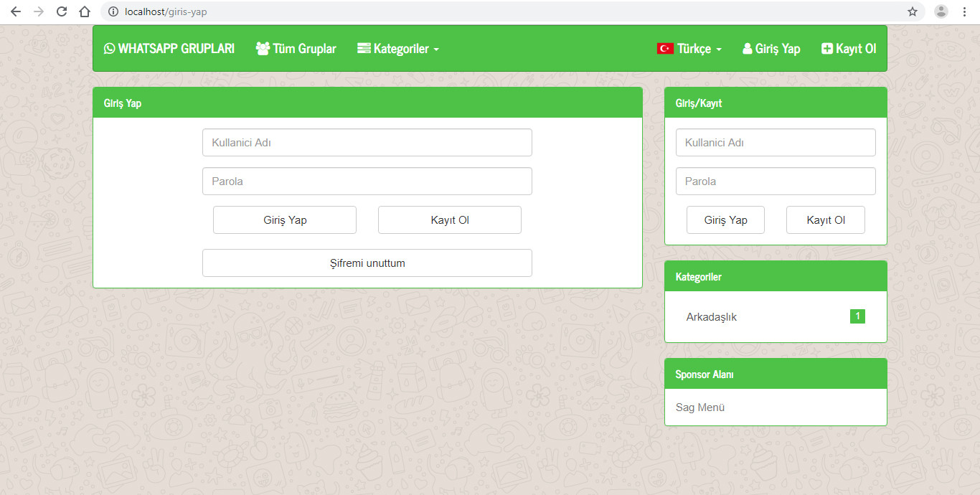The image size is (980, 495).
Task: Click the Arkadaşlık count badge 1
Action: (x=857, y=316)
